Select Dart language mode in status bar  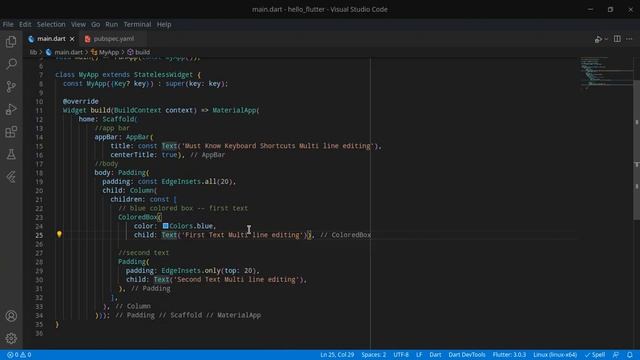click(435, 355)
